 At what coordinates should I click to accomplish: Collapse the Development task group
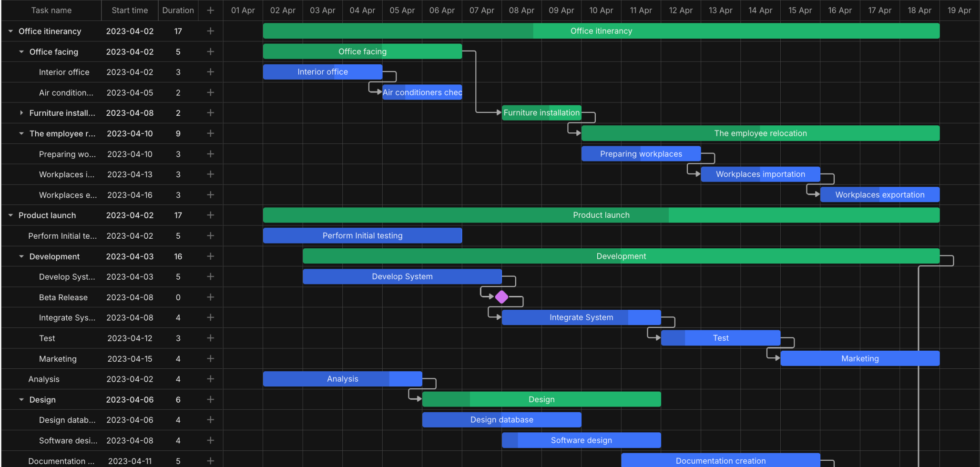(21, 256)
